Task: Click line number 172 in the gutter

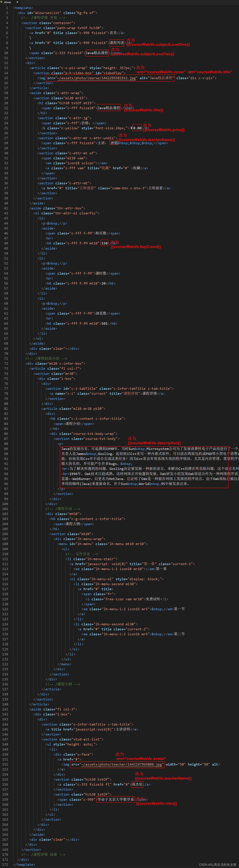Action: pyautogui.click(x=5, y=864)
